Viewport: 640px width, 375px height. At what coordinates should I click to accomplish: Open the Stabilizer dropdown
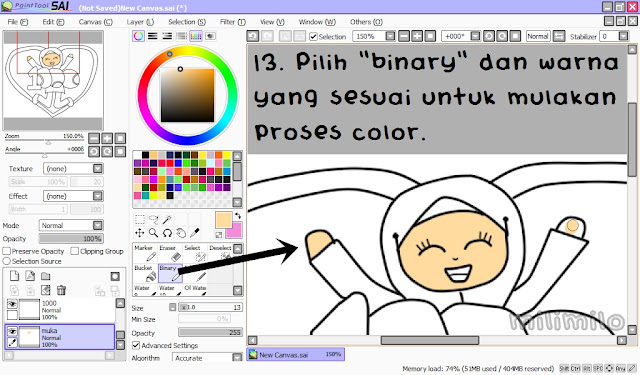(623, 36)
